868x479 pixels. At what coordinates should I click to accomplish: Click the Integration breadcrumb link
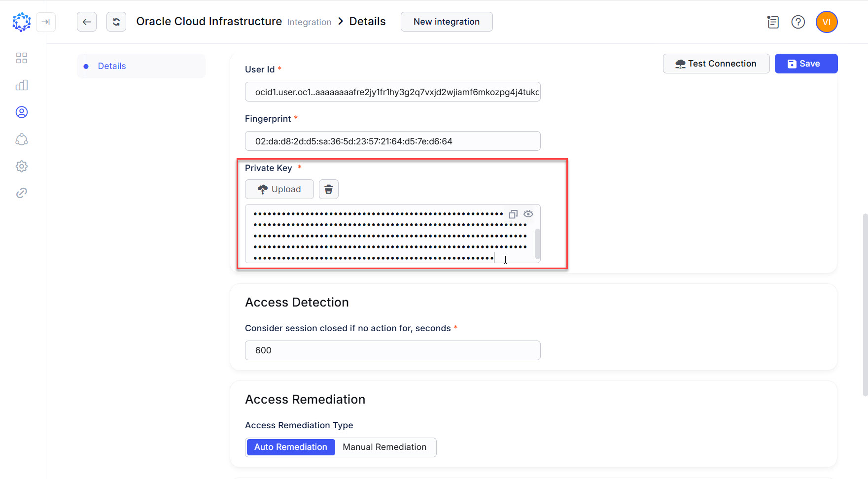pos(309,22)
